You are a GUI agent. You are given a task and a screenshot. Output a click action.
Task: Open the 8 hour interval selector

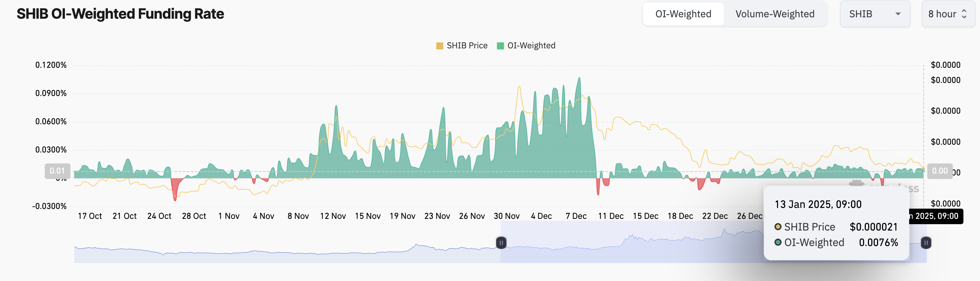click(x=948, y=14)
